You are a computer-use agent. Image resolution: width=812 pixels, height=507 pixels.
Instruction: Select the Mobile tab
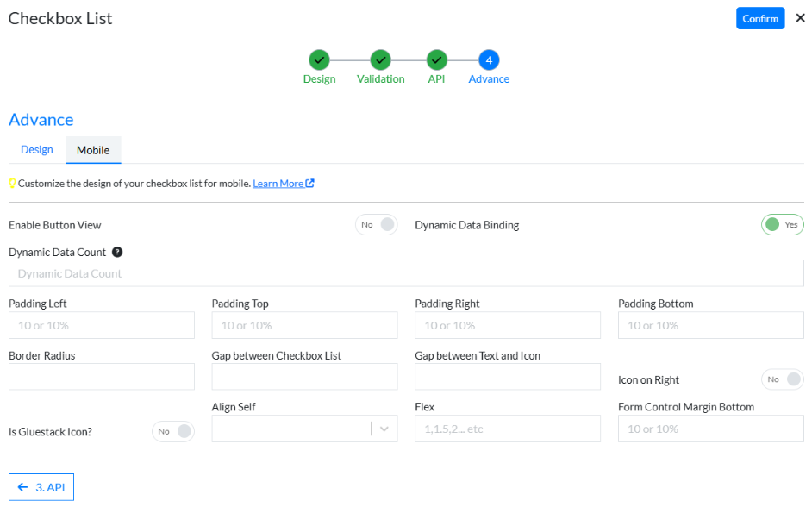[x=93, y=149]
